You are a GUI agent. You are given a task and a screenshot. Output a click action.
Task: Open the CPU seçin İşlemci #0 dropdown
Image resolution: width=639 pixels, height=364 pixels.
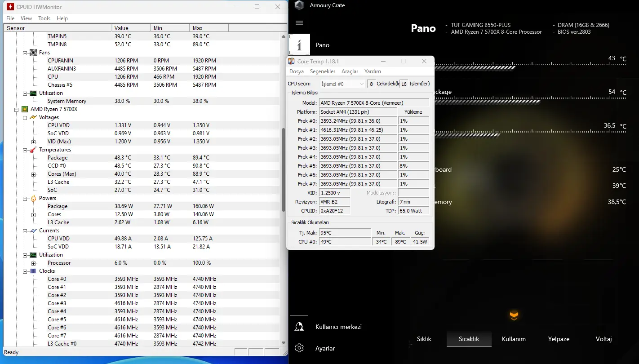(343, 84)
